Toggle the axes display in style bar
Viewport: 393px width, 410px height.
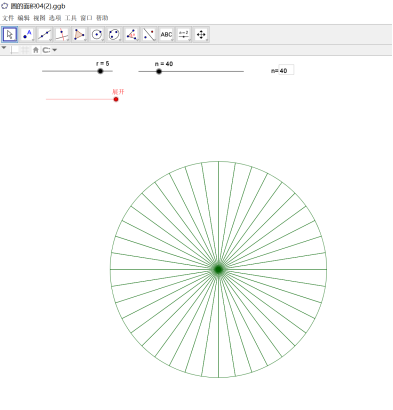[x=15, y=50]
